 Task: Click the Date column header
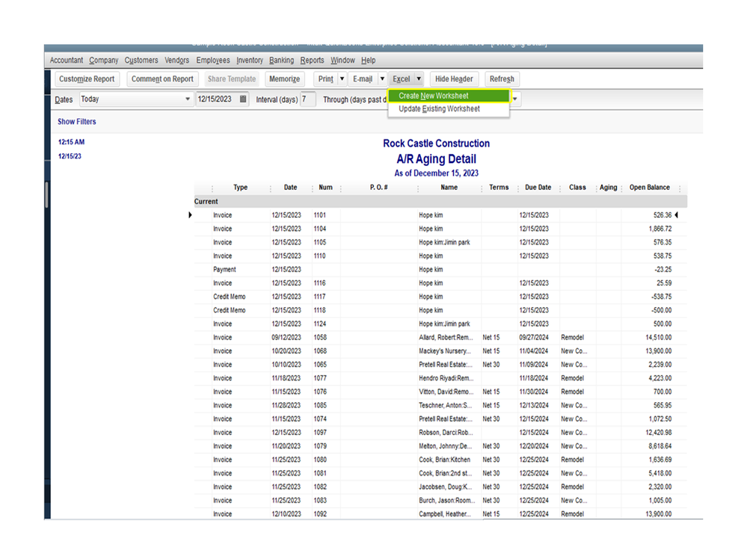pyautogui.click(x=291, y=188)
